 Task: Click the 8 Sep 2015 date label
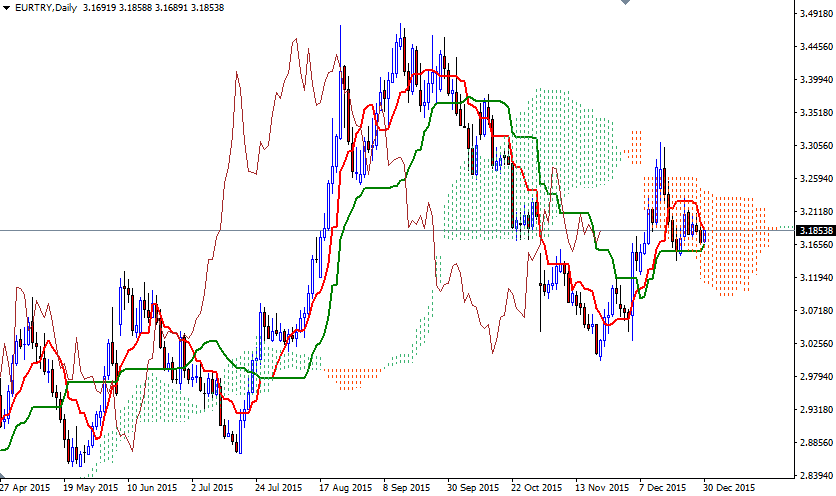[x=407, y=487]
